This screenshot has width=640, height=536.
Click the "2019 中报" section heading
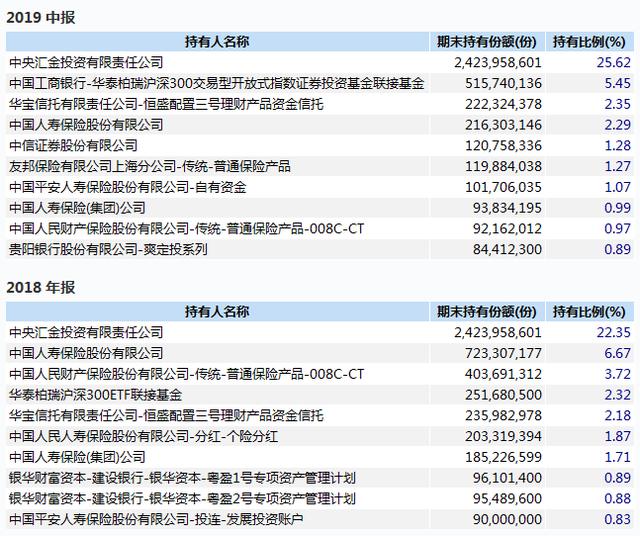click(x=40, y=18)
